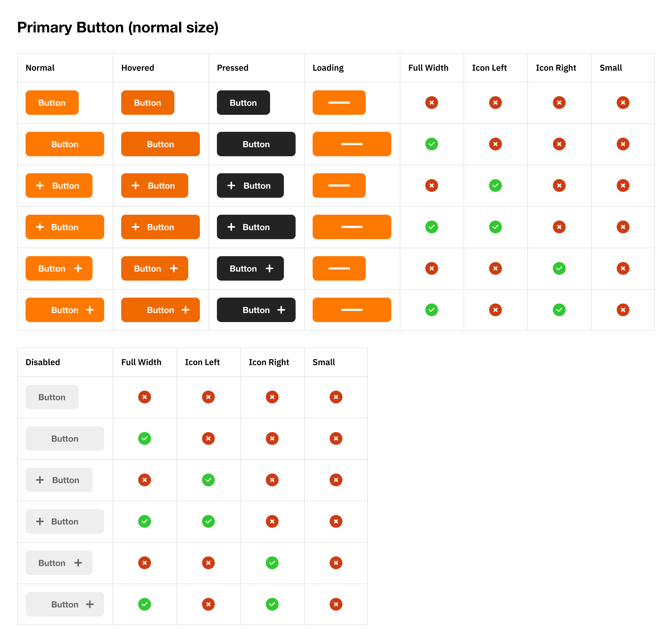Click the green check under Icon Right in top table's fifth row

pos(559,268)
